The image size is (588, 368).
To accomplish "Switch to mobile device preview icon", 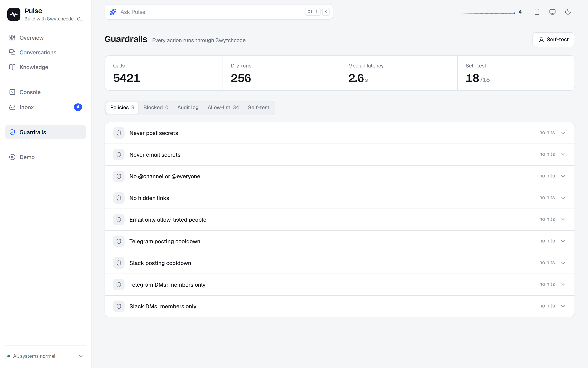I will point(537,12).
